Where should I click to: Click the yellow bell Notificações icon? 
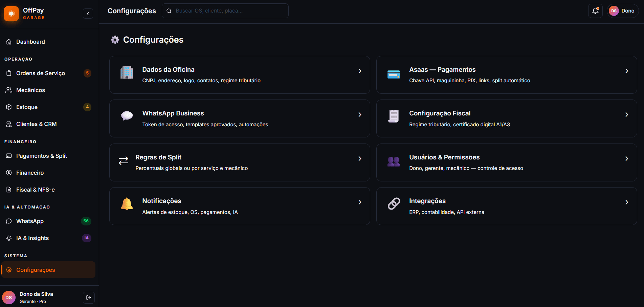point(127,204)
